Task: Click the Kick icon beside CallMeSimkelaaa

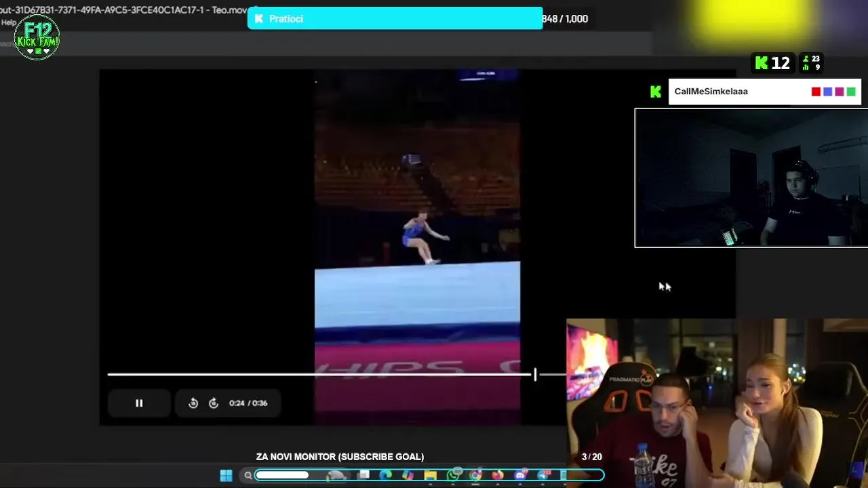Action: (655, 91)
